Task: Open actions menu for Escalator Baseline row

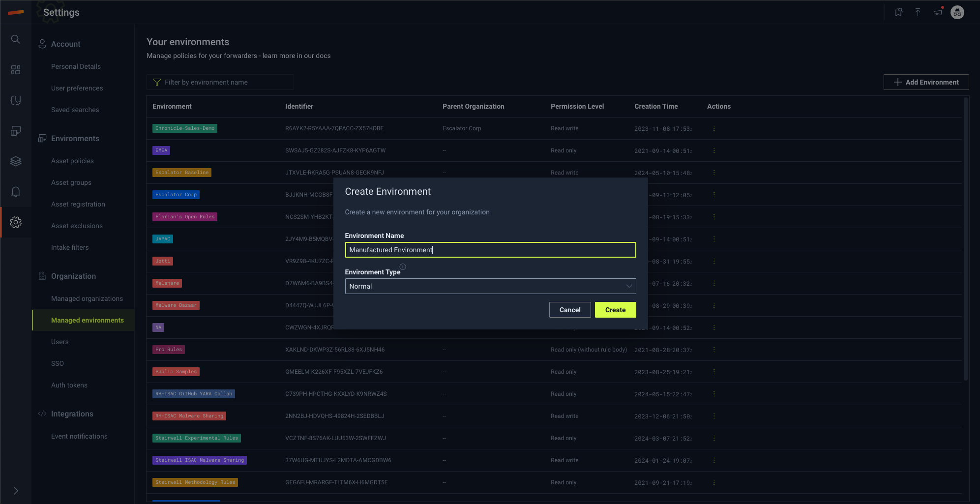Action: coord(714,173)
